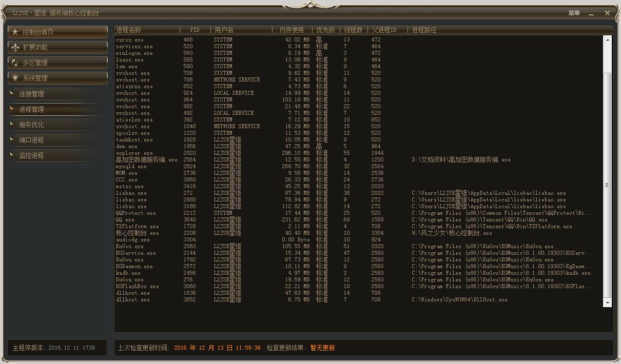The image size is (621, 364).
Task: Click the icon beside 多区管理
Action: (15, 63)
